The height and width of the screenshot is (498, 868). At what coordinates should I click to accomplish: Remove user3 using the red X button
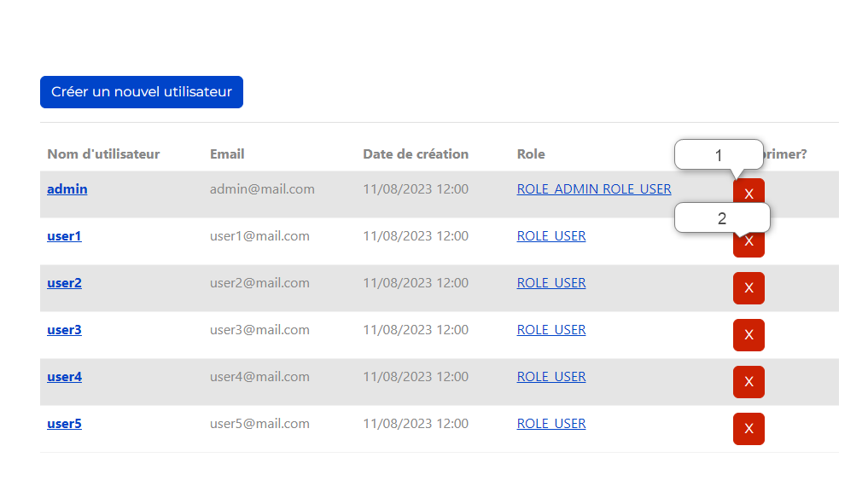(x=749, y=335)
